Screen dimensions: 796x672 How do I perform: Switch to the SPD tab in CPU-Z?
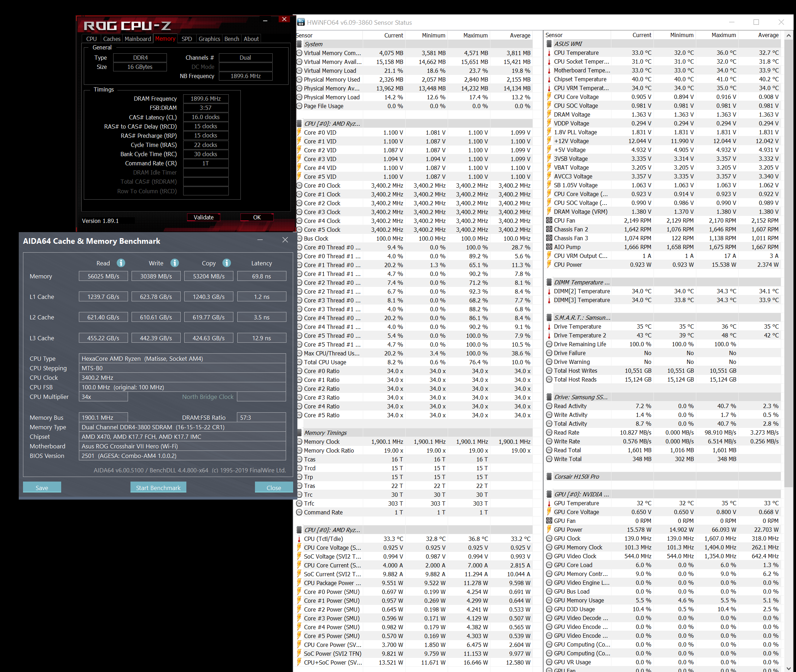[x=187, y=39]
